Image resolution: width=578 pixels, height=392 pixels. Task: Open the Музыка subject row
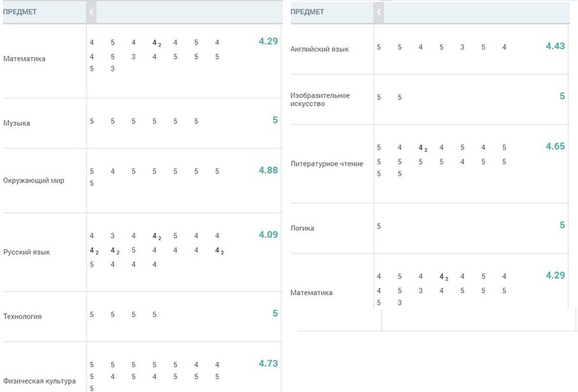(17, 123)
